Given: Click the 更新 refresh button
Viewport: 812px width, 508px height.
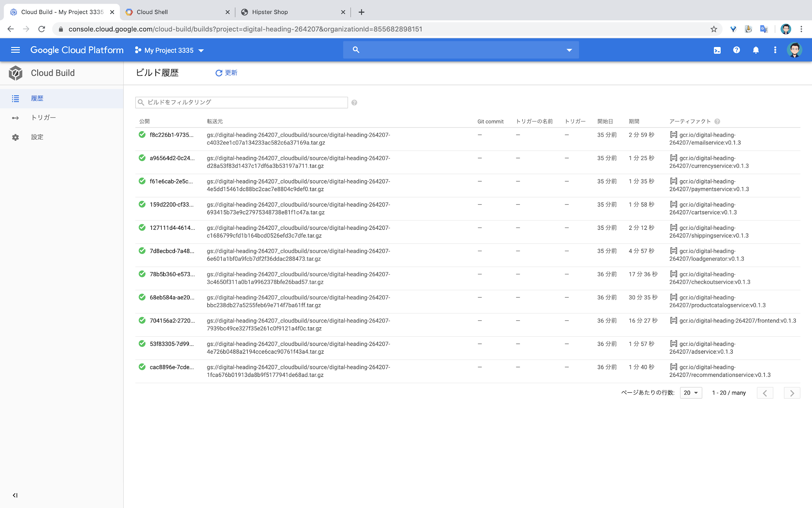Looking at the screenshot, I should pyautogui.click(x=226, y=73).
